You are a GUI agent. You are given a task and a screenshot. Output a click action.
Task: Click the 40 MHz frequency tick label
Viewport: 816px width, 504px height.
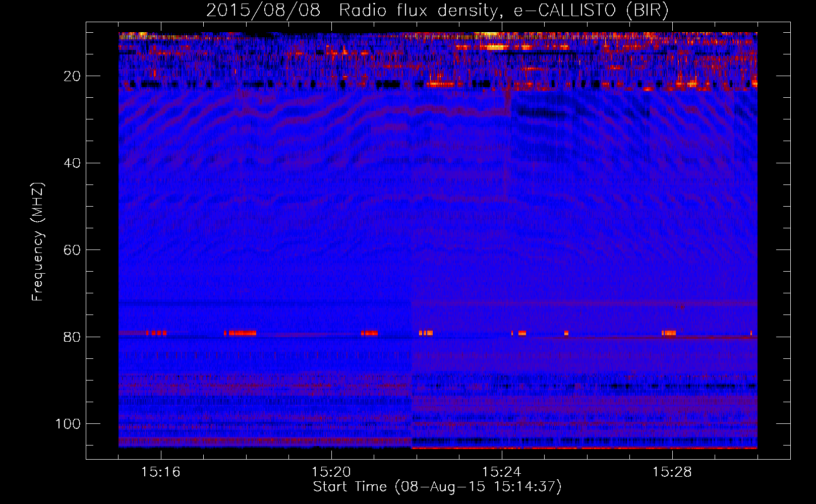72,163
